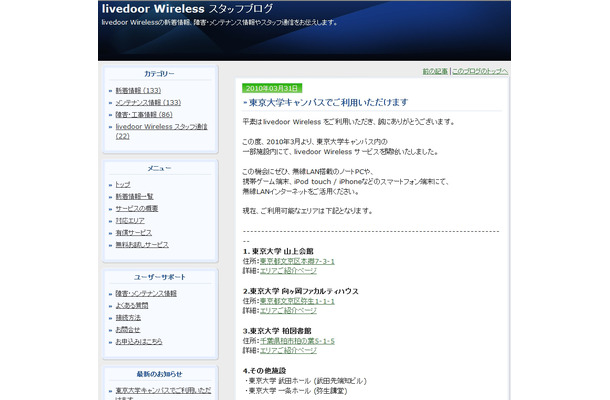
Task: Open livedoor Wireless スタッフ通信 (22) category
Action: pos(161,131)
